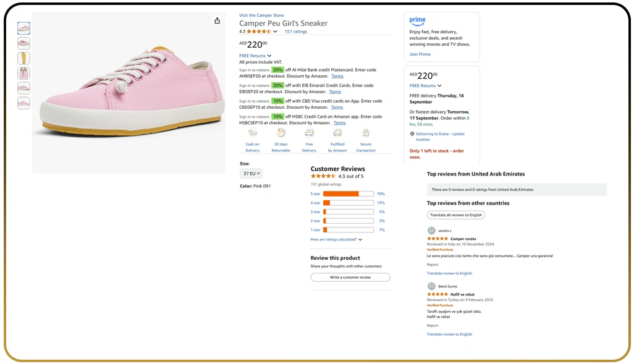Click the Write a customer review button
The image size is (634, 364).
350,277
